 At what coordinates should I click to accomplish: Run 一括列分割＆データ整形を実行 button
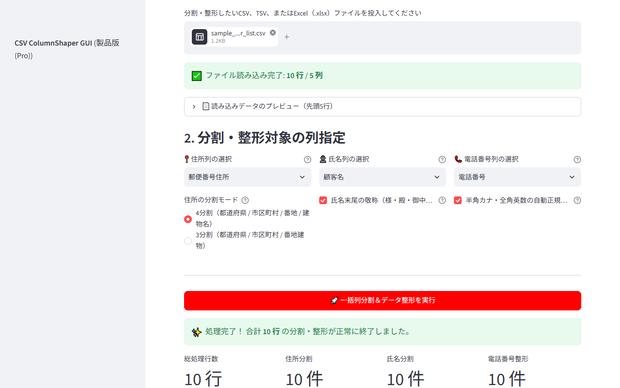tap(382, 301)
